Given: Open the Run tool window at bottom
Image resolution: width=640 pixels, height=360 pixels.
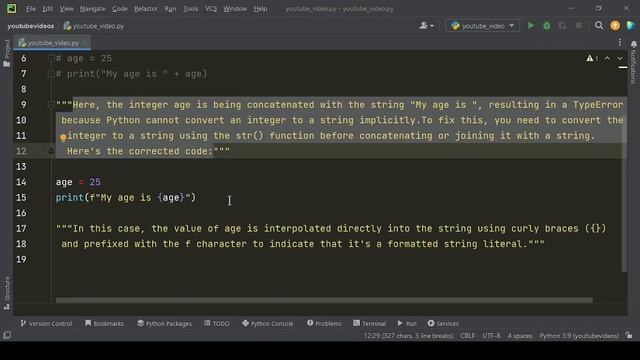Looking at the screenshot, I should pyautogui.click(x=407, y=323).
